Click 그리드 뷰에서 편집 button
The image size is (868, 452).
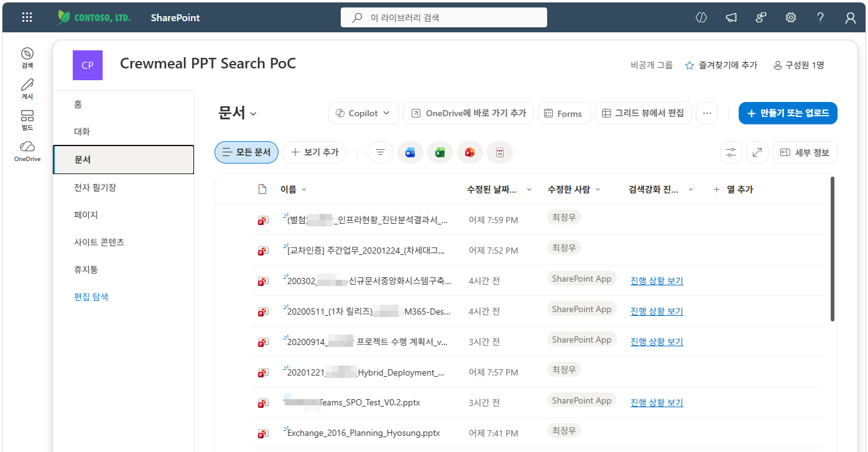pos(644,113)
